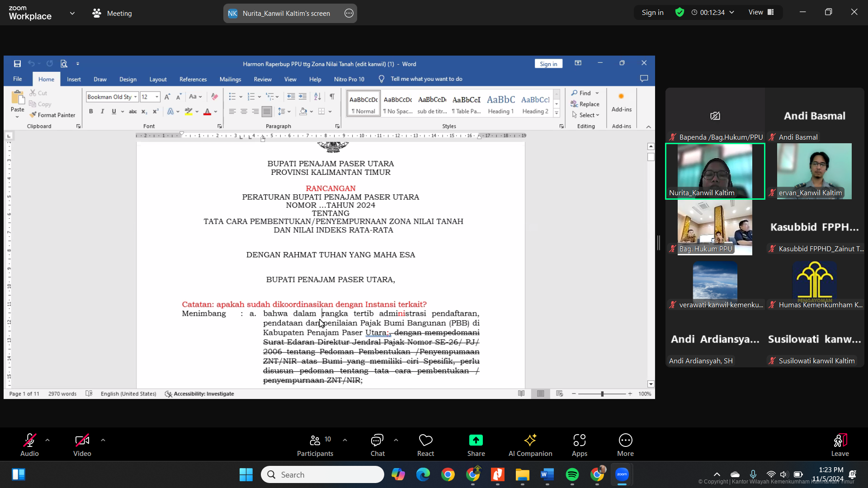The image size is (868, 488).
Task: Switch to the References tab
Action: [x=193, y=79]
